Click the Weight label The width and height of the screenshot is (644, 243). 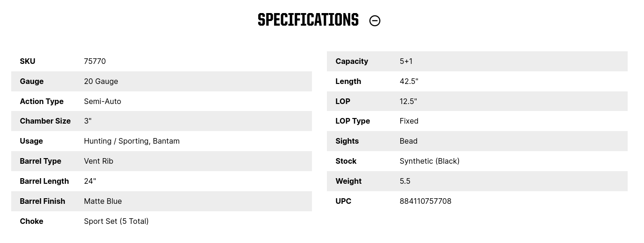pyautogui.click(x=348, y=181)
